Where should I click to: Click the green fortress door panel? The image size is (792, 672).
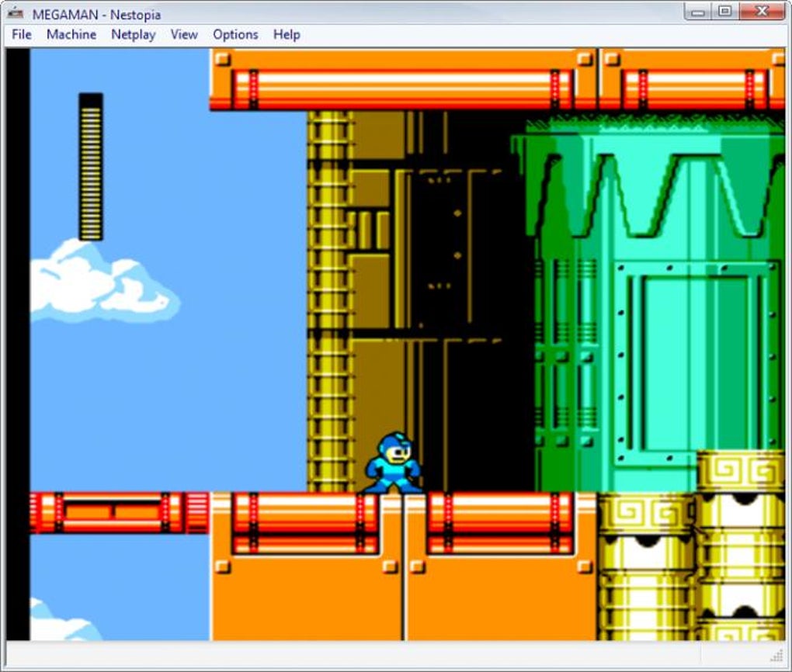[x=694, y=362]
